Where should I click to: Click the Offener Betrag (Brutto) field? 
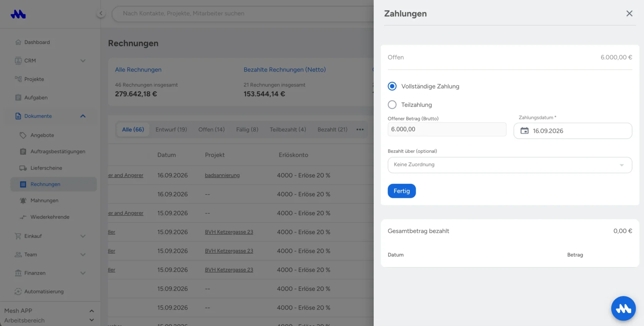click(447, 129)
